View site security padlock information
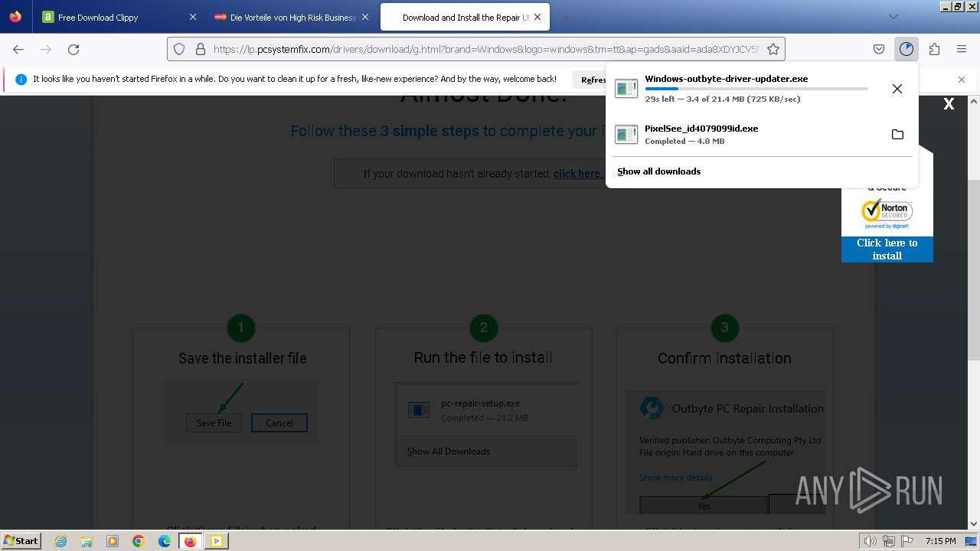Image resolution: width=980 pixels, height=551 pixels. click(x=201, y=49)
